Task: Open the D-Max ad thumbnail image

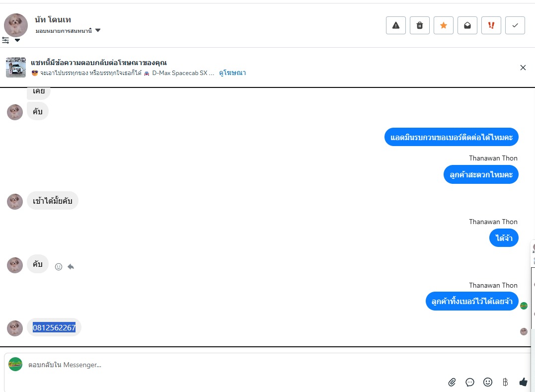Action: pyautogui.click(x=16, y=68)
